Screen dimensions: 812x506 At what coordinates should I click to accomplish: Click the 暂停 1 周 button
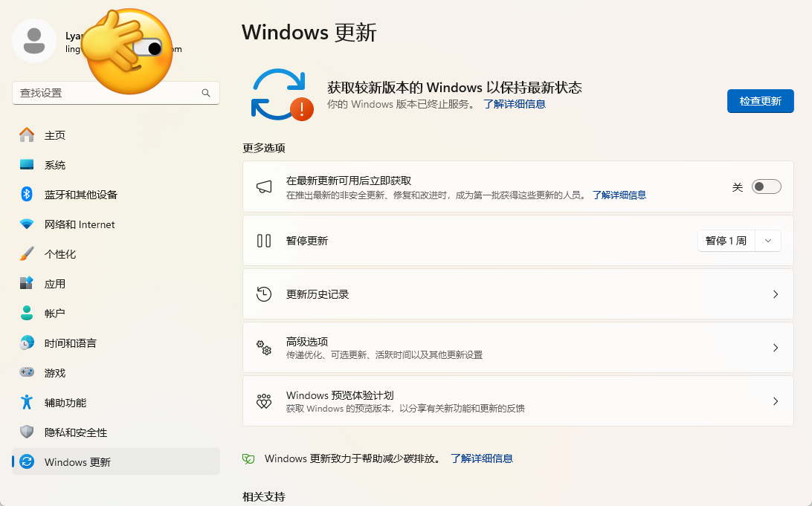tap(726, 241)
